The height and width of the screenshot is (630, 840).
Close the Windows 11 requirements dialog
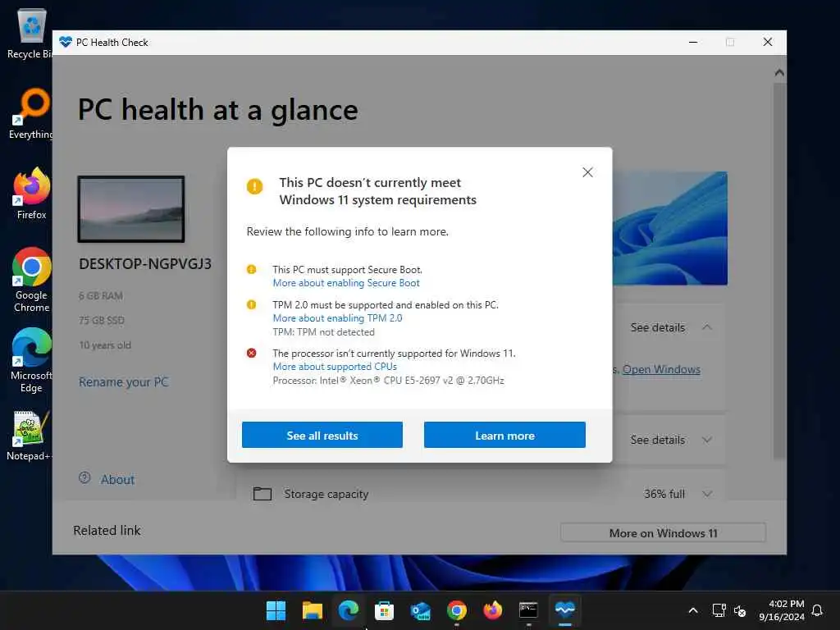(587, 172)
